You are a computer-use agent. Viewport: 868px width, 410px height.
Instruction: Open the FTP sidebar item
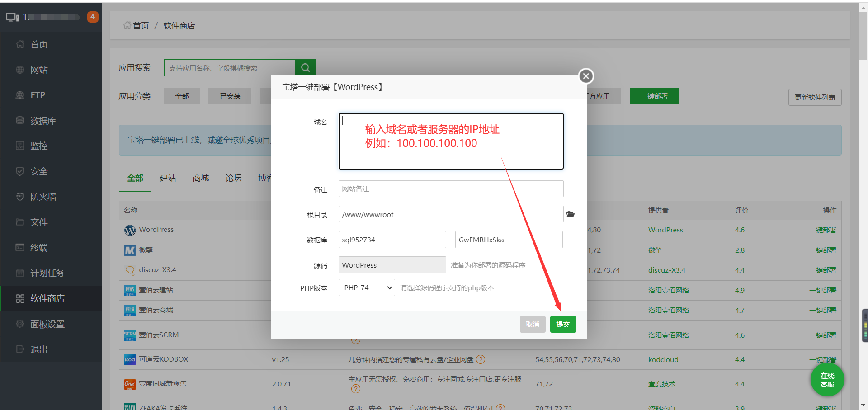(51, 95)
